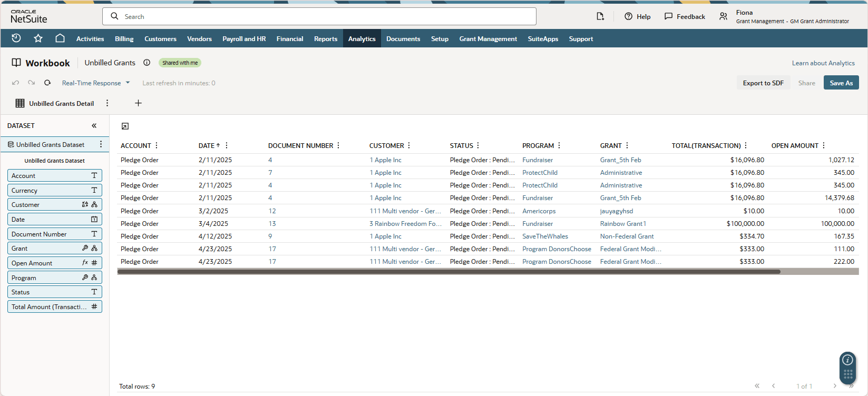
Task: Open the user roles icon beside Fiona
Action: pos(724,16)
